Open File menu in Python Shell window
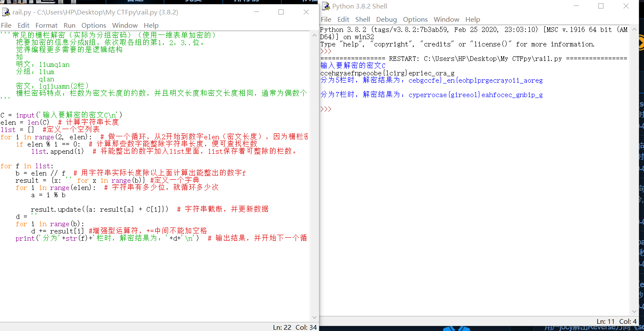The width and height of the screenshot is (644, 331). tap(326, 19)
